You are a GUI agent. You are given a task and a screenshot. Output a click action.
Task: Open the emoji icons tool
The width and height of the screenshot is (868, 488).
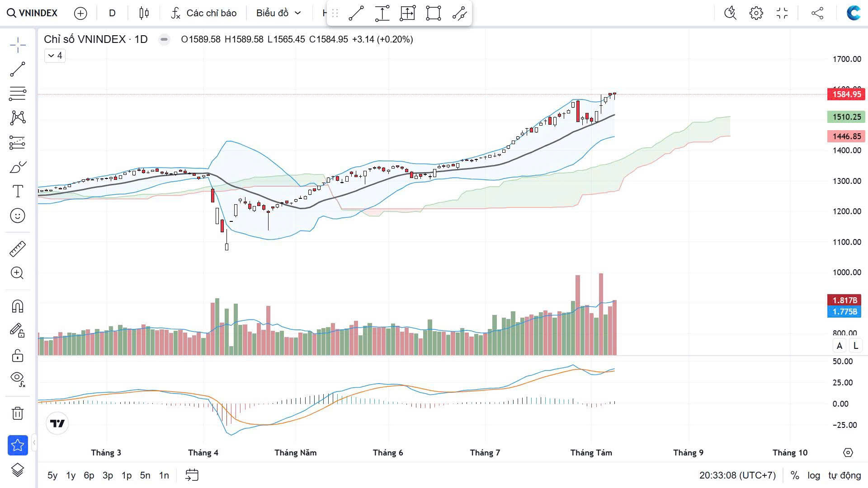pos(18,216)
